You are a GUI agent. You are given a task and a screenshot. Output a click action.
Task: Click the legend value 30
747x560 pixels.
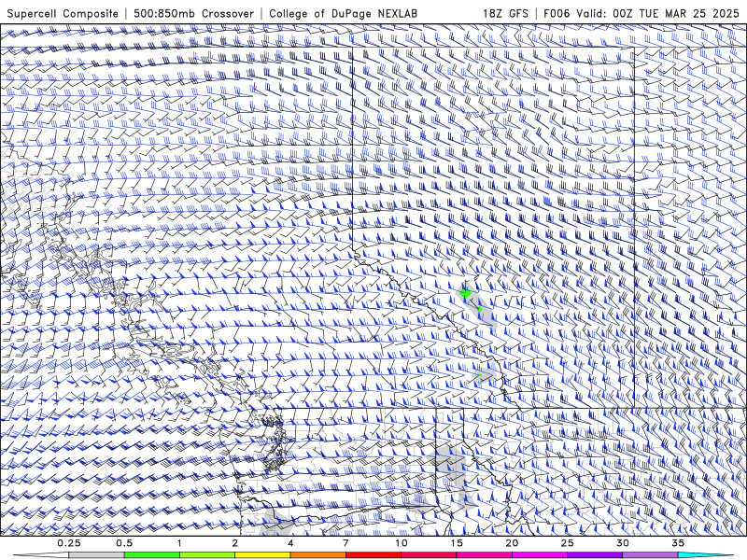tap(623, 543)
